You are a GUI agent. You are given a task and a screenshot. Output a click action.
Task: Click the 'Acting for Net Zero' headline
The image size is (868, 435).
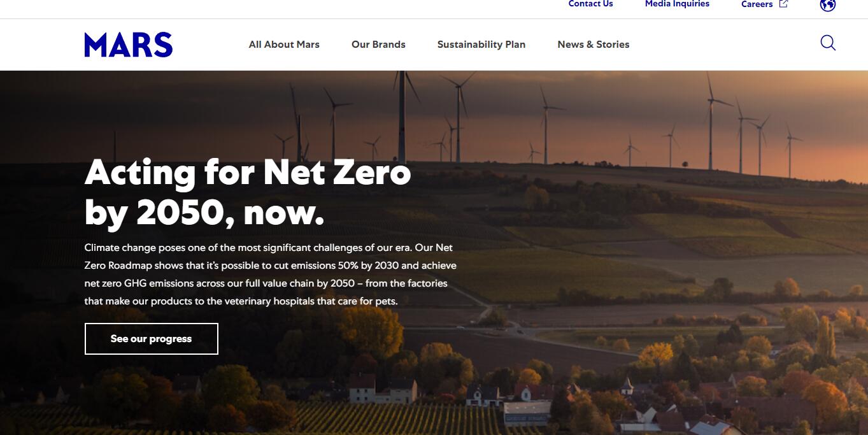coord(248,172)
